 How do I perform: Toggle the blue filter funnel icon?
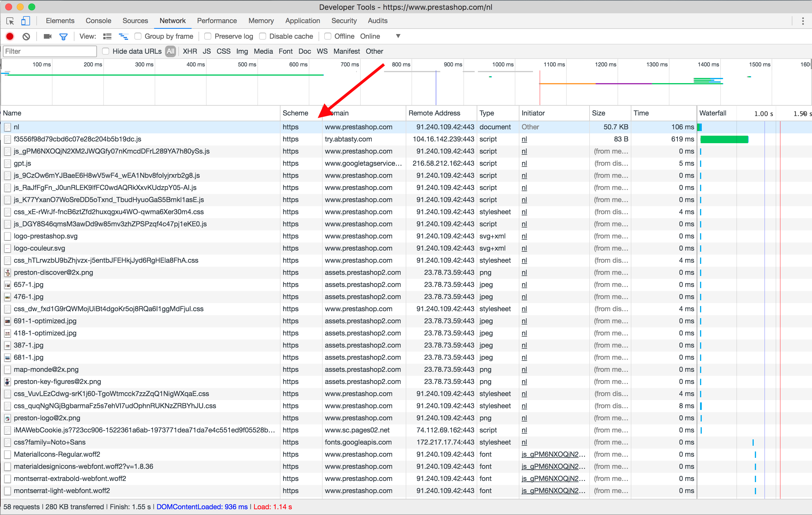pos(63,36)
